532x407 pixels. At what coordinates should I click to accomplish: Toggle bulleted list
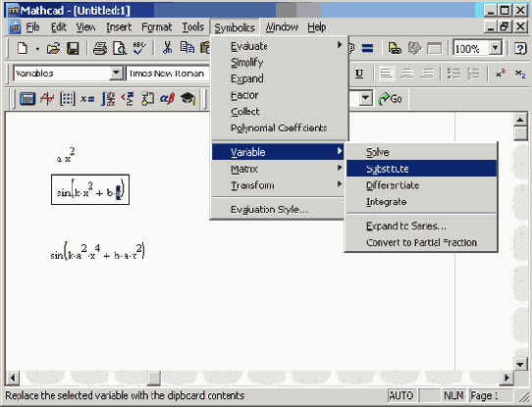[453, 74]
